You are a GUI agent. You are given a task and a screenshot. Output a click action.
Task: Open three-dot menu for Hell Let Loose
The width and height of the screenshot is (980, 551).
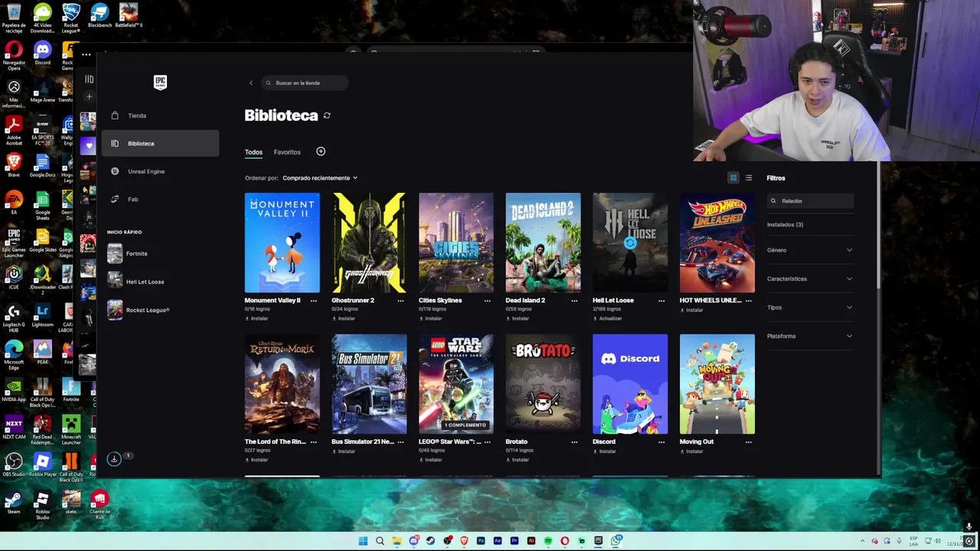[661, 301]
